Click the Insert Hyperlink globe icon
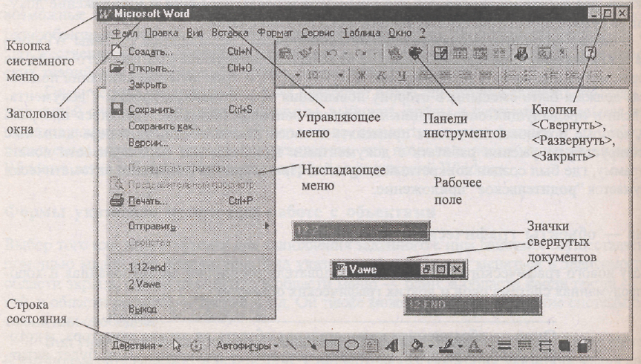This screenshot has width=641, height=364. [395, 53]
